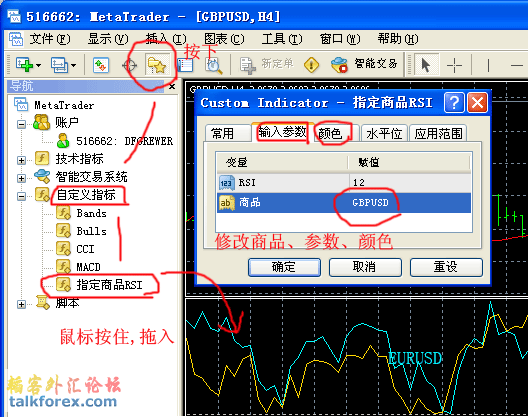Close the 导航 navigator panel
This screenshot has height=417, width=528.
172,87
